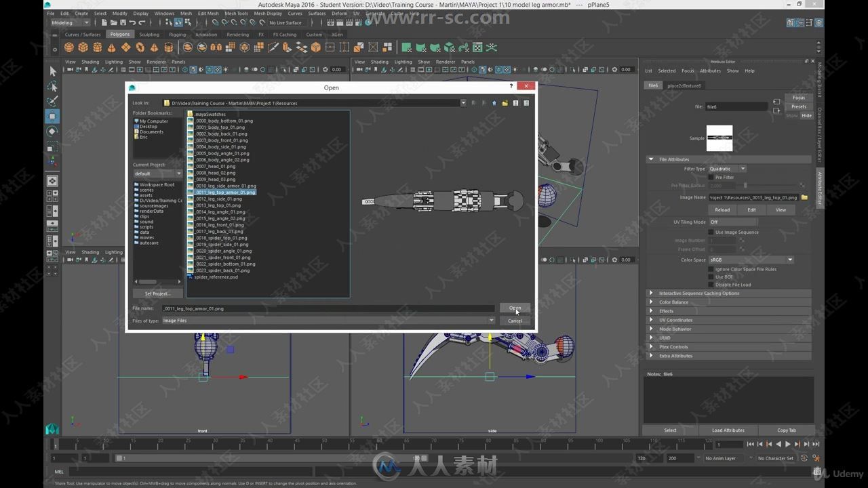The image size is (868, 488).
Task: Select the arrow Select tool in toolbox
Action: 52,71
